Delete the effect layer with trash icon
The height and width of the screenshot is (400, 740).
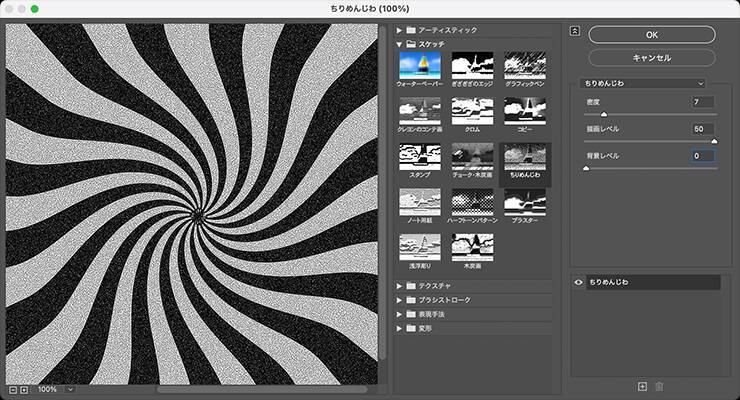click(659, 386)
